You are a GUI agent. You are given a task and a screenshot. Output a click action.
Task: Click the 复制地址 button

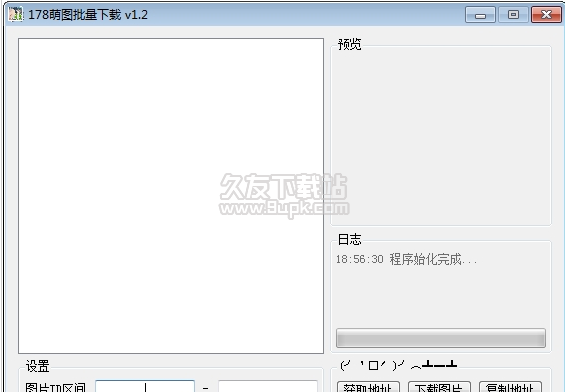[x=510, y=387]
